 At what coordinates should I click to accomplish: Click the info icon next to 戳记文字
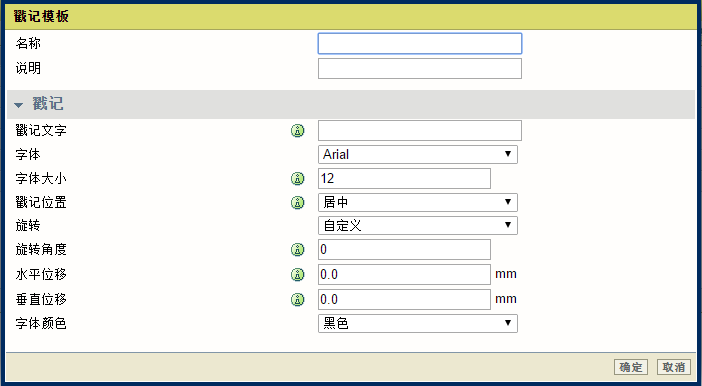click(x=298, y=131)
